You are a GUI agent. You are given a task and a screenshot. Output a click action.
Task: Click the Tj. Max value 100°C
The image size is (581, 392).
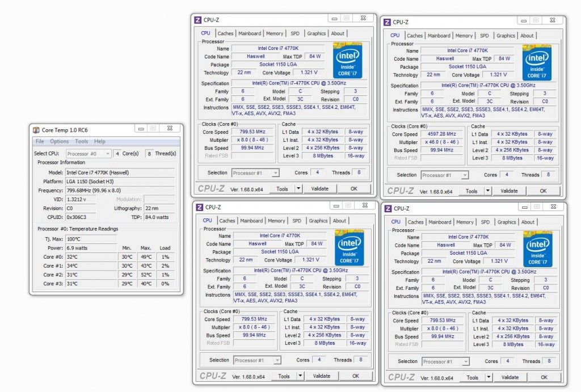[x=91, y=239]
